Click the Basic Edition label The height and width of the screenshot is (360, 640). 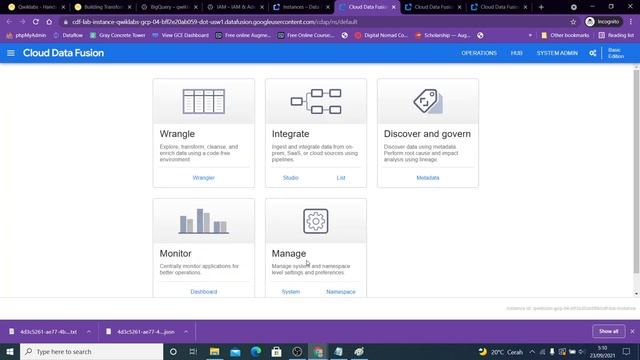(x=616, y=53)
